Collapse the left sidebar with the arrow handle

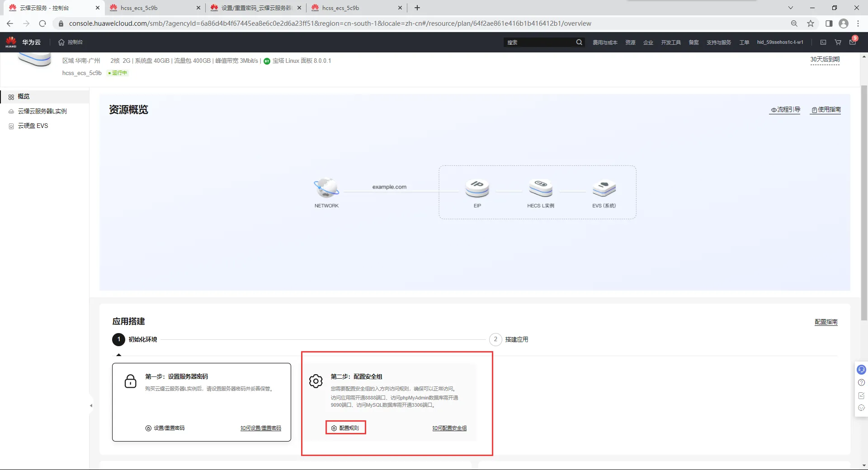point(91,406)
